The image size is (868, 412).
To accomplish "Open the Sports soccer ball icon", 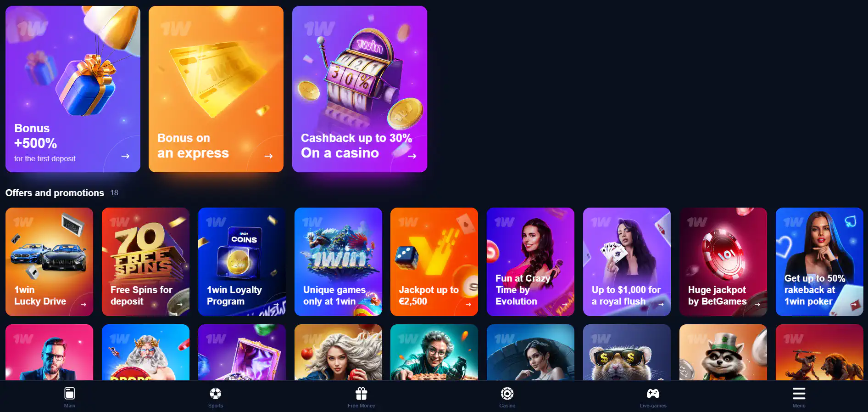I will 216,394.
